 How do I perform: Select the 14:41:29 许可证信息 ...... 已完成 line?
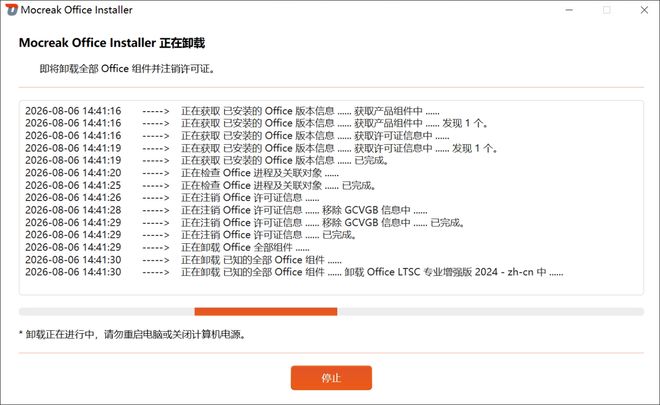191,234
